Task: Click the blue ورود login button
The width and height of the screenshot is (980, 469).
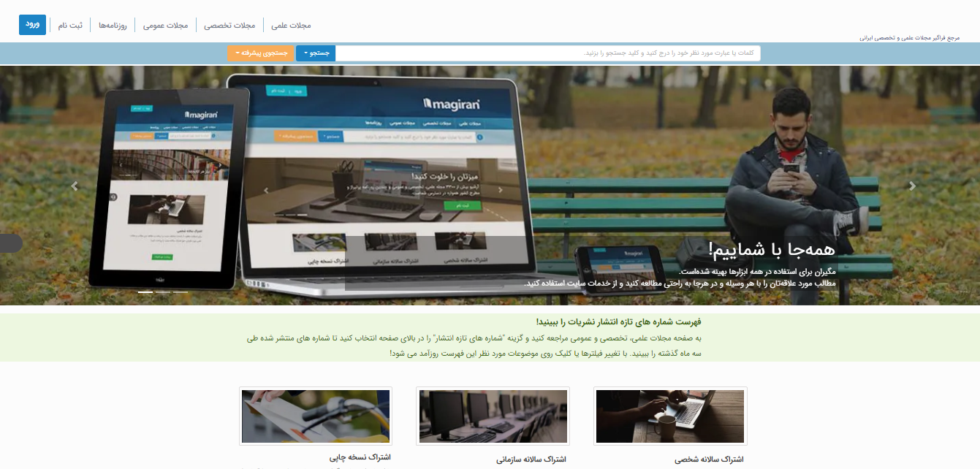Action: [32, 25]
